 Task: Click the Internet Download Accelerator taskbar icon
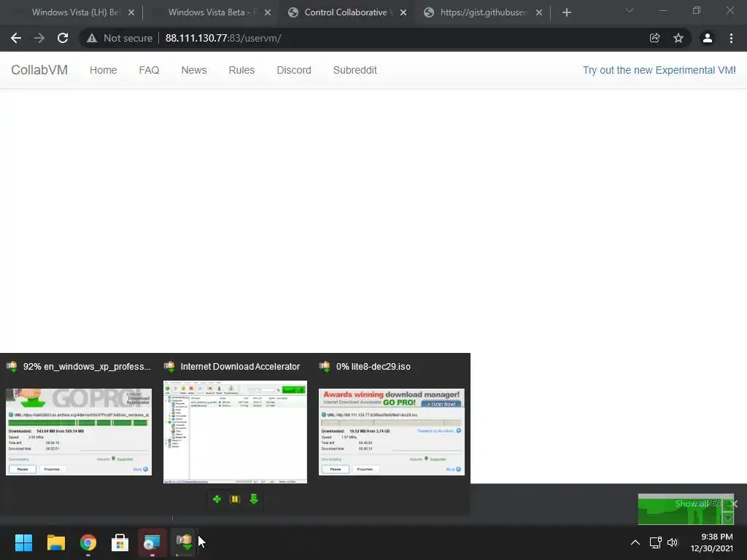[184, 542]
